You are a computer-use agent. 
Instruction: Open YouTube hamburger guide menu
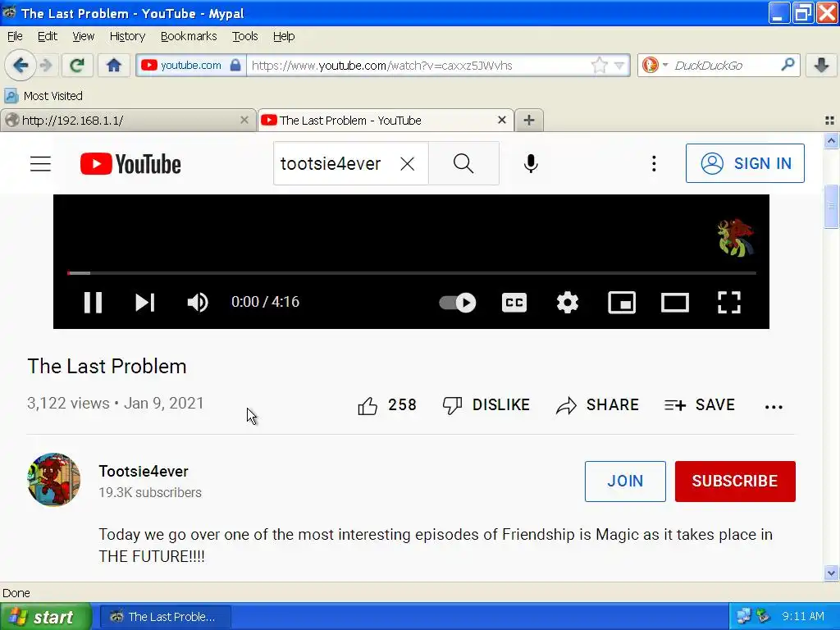tap(40, 163)
